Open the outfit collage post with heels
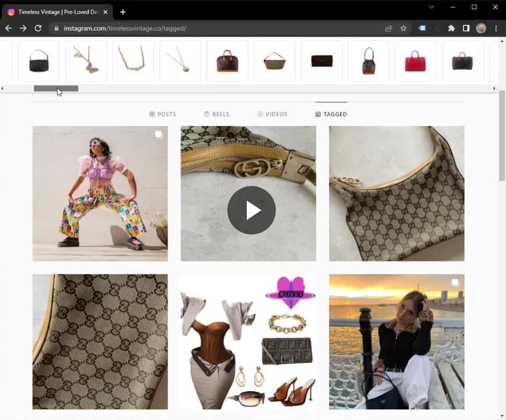Image resolution: width=506 pixels, height=420 pixels. [x=248, y=342]
